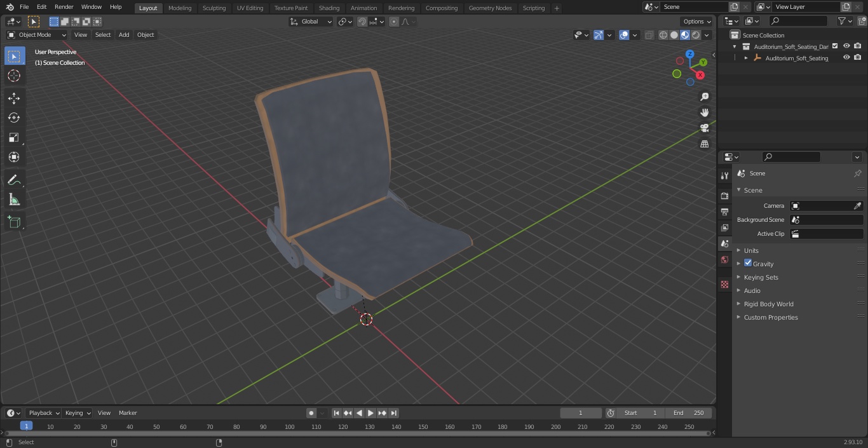Switch to Rendered viewport shading
Image resolution: width=868 pixels, height=448 pixels.
[x=696, y=35]
